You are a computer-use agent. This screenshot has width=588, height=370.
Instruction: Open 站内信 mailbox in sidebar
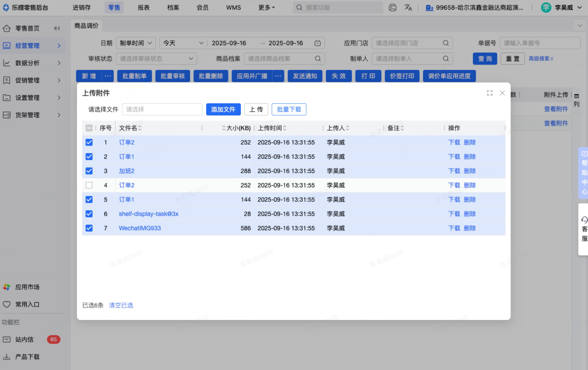tap(24, 339)
